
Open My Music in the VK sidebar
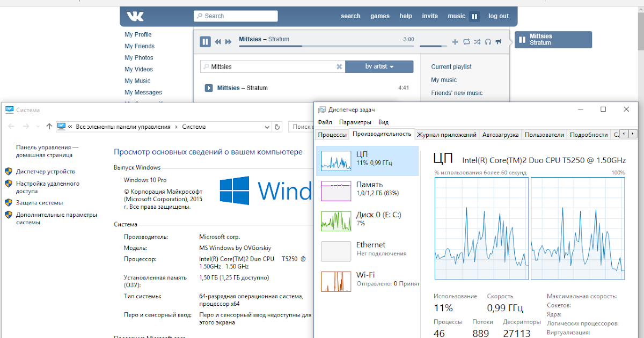click(x=137, y=81)
